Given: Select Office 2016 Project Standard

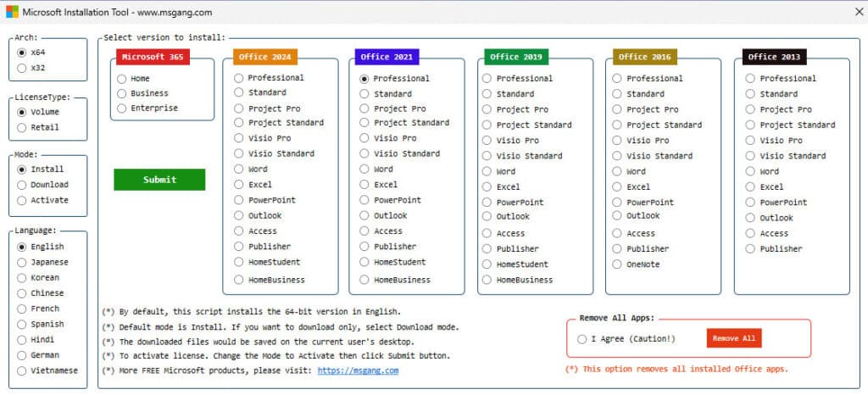Looking at the screenshot, I should 618,125.
